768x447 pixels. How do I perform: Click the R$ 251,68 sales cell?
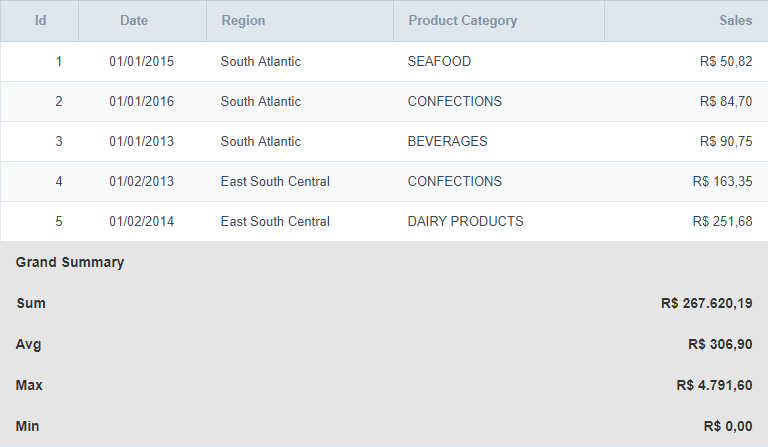tap(722, 222)
